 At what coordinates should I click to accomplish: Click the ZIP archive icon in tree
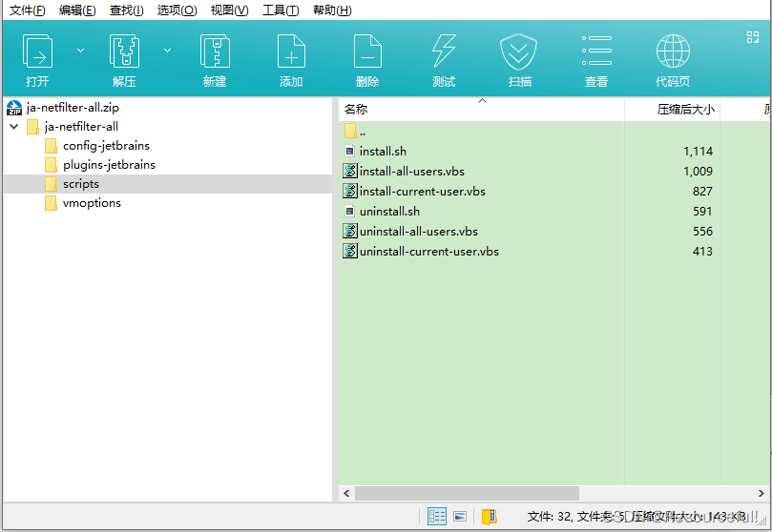tap(14, 108)
